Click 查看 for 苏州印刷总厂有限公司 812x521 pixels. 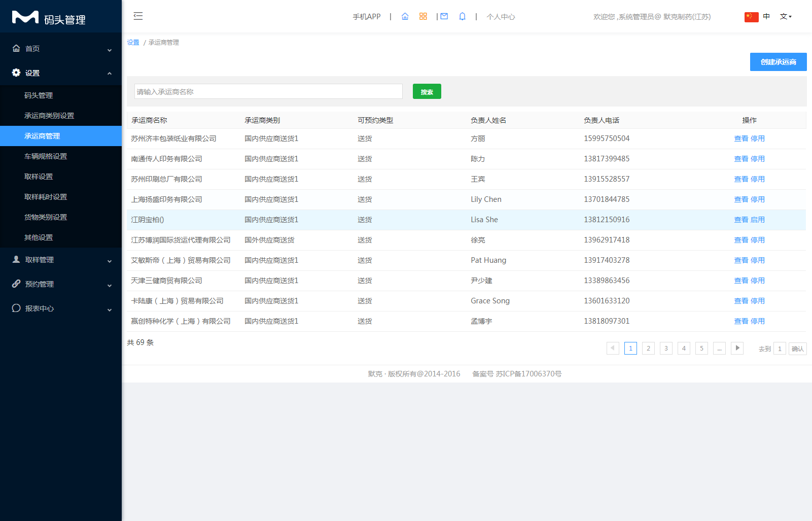coord(741,179)
